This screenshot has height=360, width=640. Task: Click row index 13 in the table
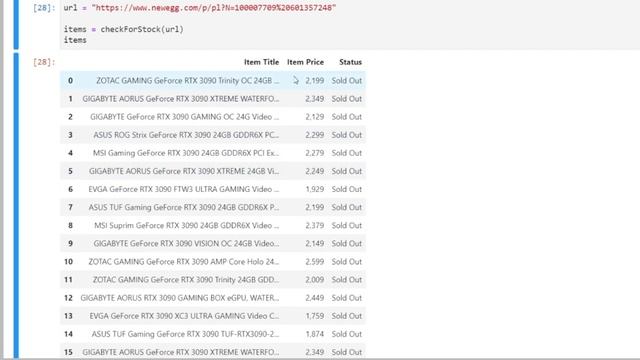pyautogui.click(x=68, y=316)
